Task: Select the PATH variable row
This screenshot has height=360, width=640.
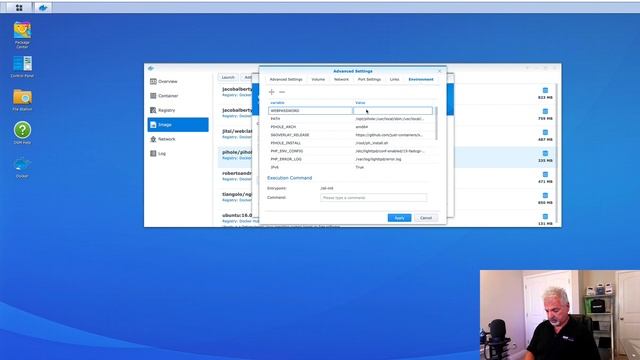Action: pos(351,119)
